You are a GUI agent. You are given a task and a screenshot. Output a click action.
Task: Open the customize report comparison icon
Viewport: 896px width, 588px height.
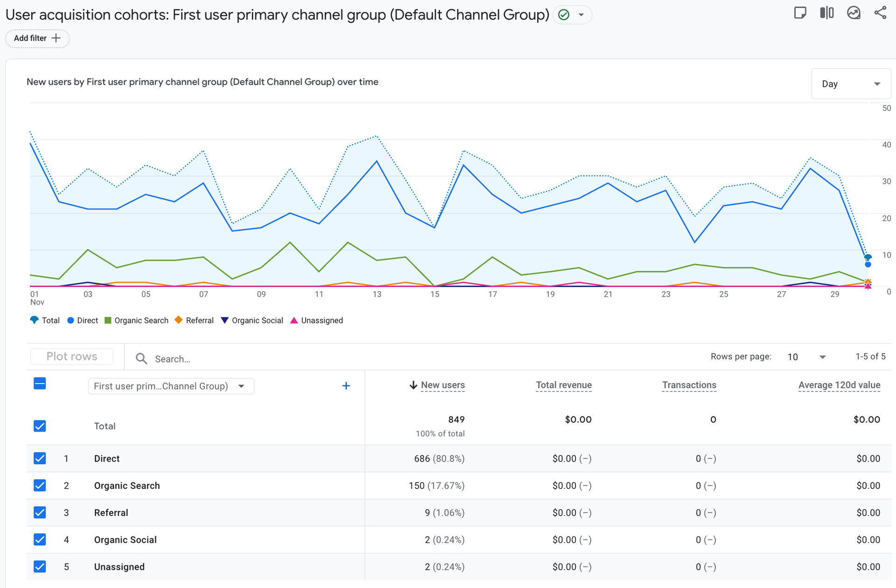coord(826,13)
